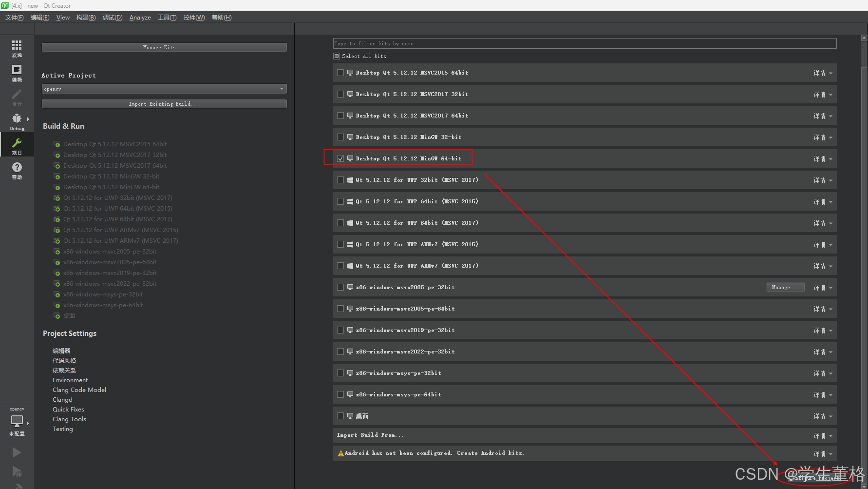
Task: Enable kit x86-windows-msys-pe-64bit in sidebar
Action: point(103,305)
